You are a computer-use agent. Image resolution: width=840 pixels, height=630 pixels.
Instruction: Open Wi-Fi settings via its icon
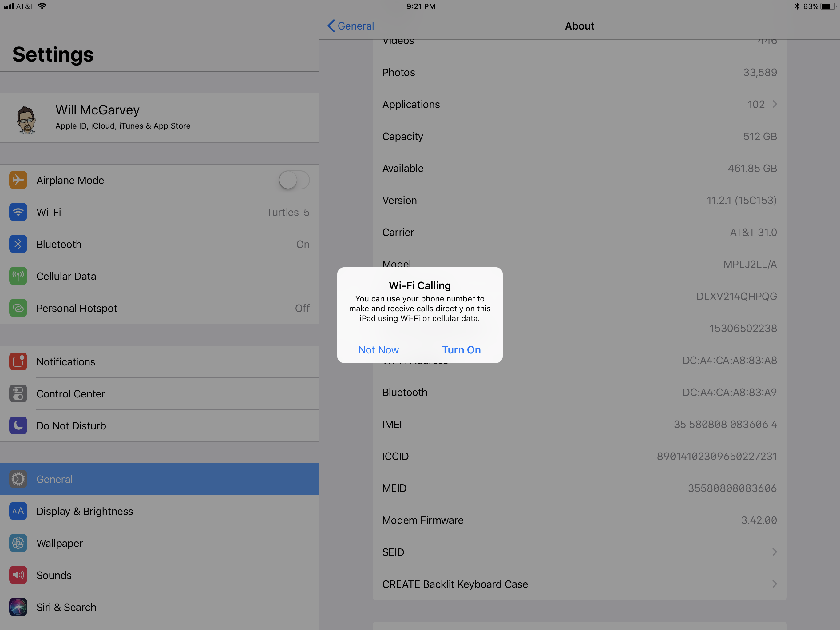[18, 212]
